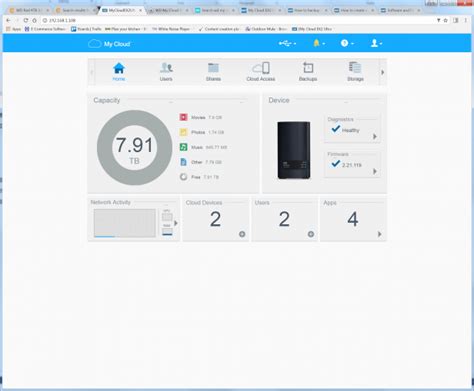Open the Home section in navigation
The height and width of the screenshot is (391, 474).
tap(119, 72)
